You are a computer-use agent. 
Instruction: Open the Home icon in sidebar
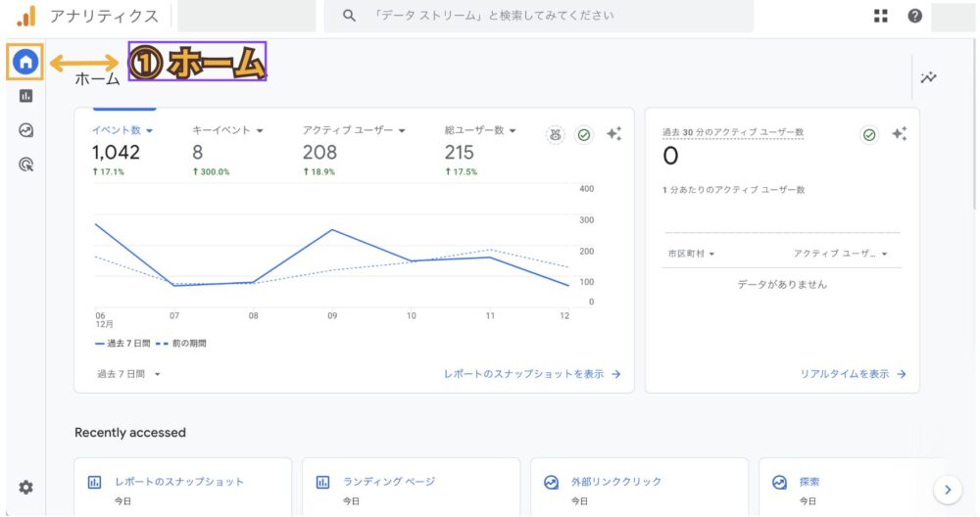tap(25, 62)
